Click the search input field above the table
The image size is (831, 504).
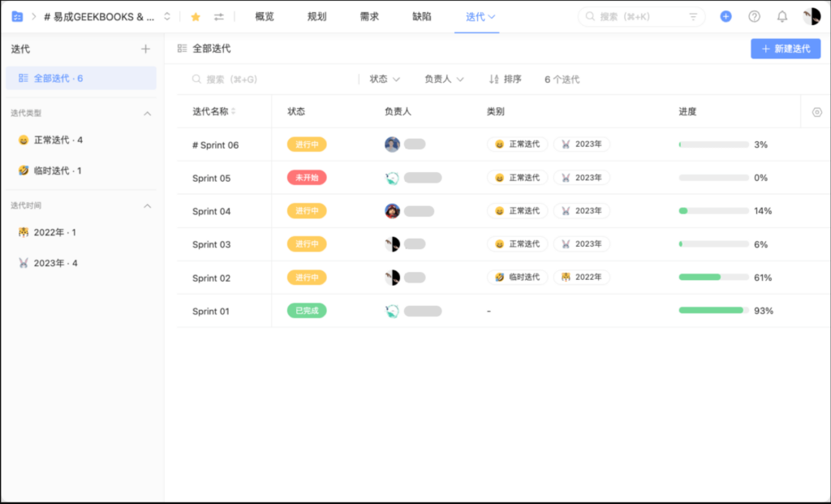(243, 79)
